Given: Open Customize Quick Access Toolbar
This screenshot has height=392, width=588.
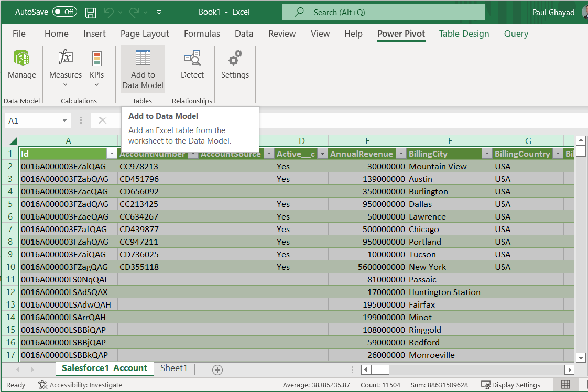Looking at the screenshot, I should click(159, 13).
